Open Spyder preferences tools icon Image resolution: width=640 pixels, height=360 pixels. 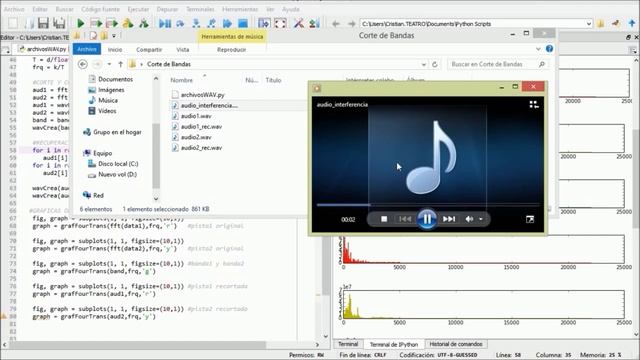(299, 24)
